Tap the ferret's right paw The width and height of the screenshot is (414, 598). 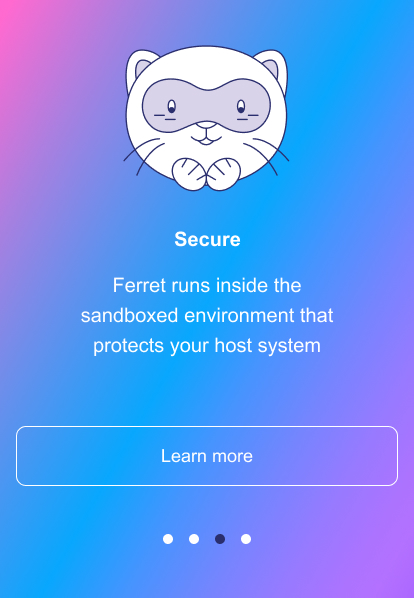pyautogui.click(x=223, y=174)
